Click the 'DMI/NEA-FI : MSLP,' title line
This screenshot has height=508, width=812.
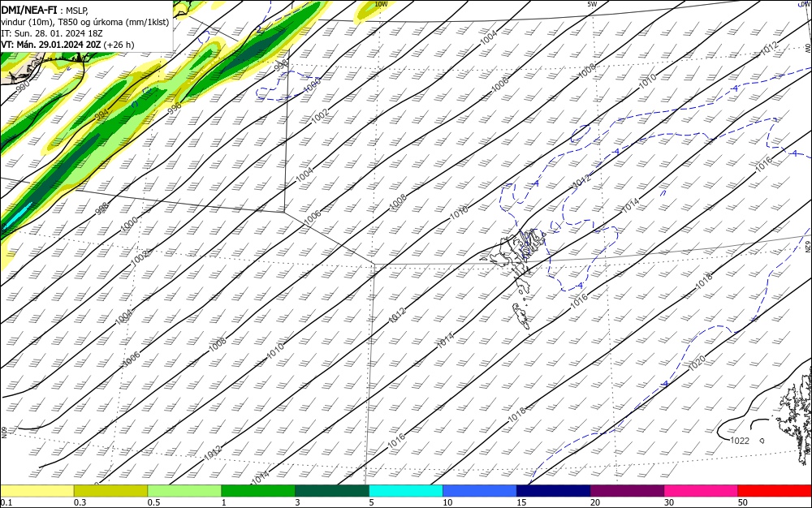(x=45, y=11)
